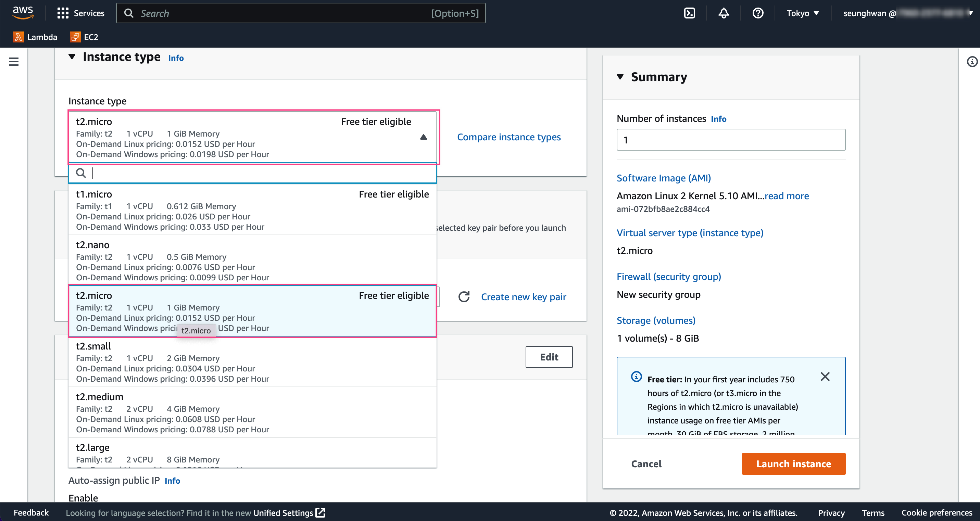Close the instance type dropdown arrow
Viewport: 980px width, 521px height.
click(424, 137)
